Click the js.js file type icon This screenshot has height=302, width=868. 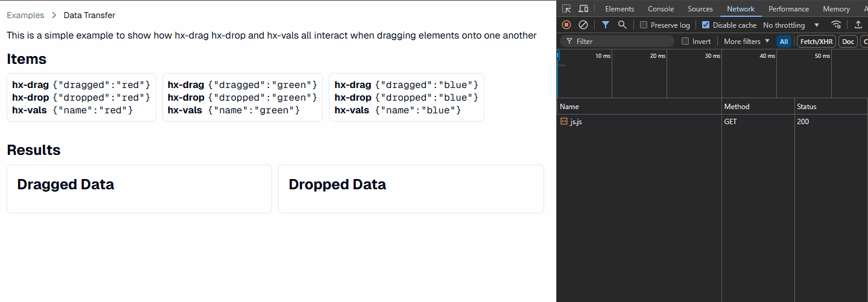point(563,121)
